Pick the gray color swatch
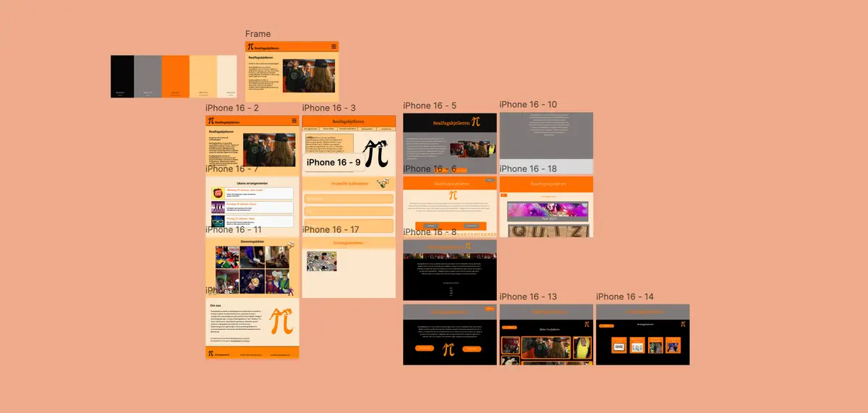Viewport: 868px width, 413px height. click(148, 76)
